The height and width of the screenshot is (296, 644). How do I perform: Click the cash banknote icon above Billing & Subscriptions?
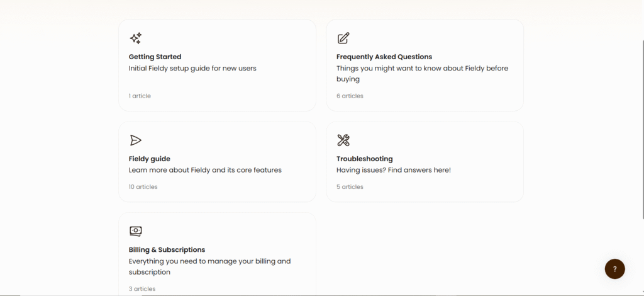pos(136,231)
